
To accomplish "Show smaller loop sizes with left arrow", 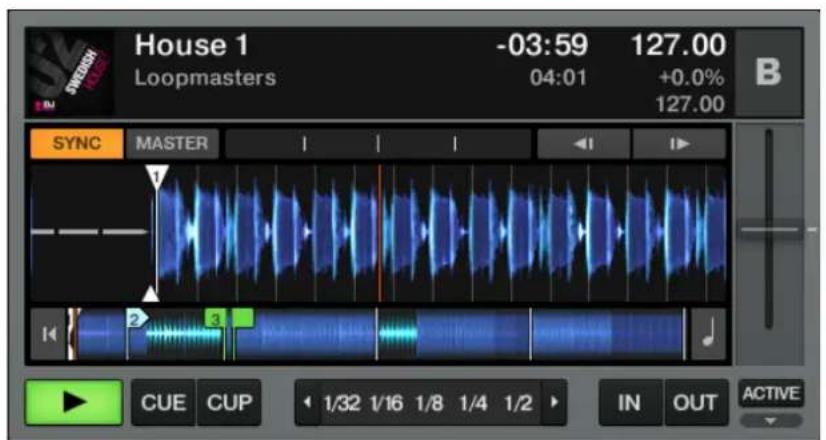I will pyautogui.click(x=308, y=403).
